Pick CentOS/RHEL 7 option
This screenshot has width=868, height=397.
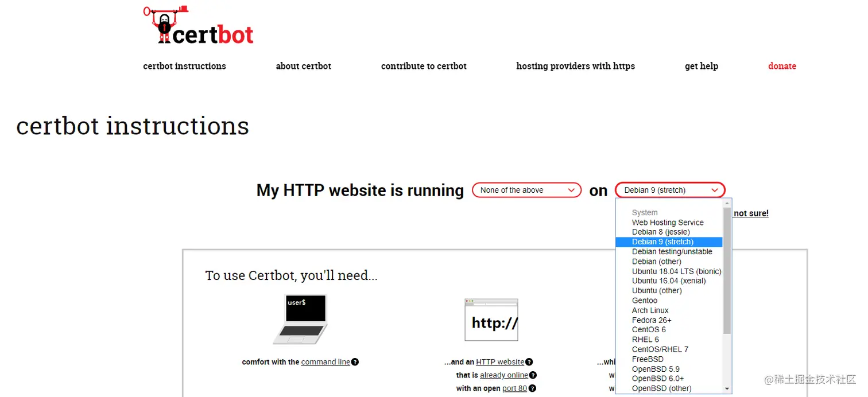[x=669, y=349]
